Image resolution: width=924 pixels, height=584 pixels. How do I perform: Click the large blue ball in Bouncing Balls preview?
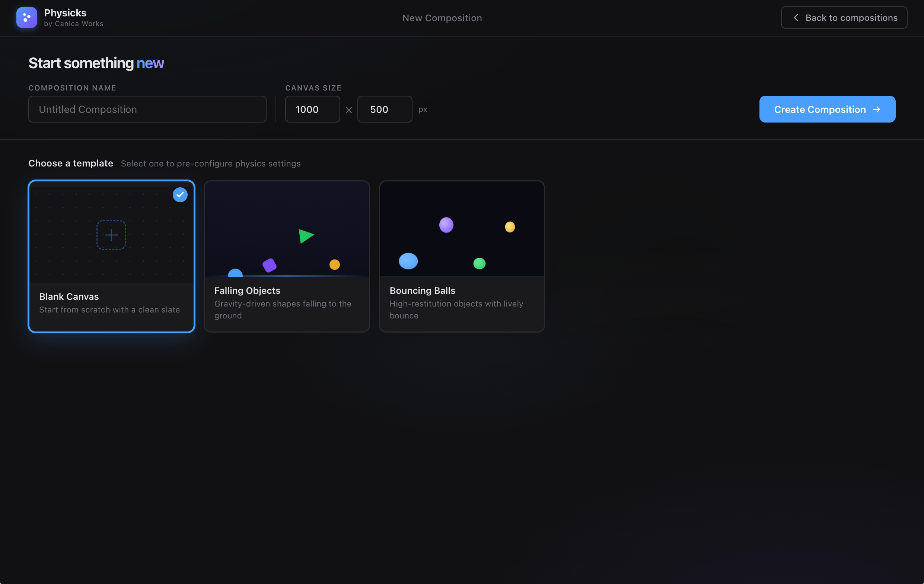[x=408, y=261]
